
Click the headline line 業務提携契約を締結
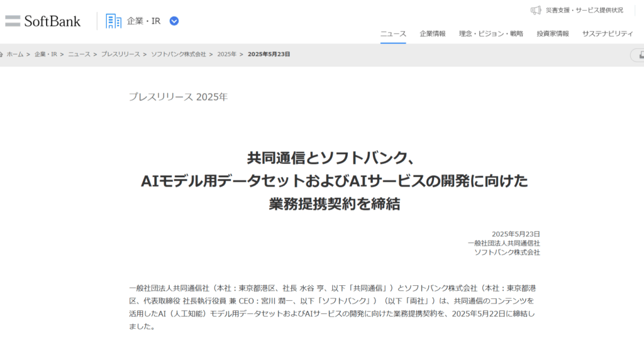[335, 204]
